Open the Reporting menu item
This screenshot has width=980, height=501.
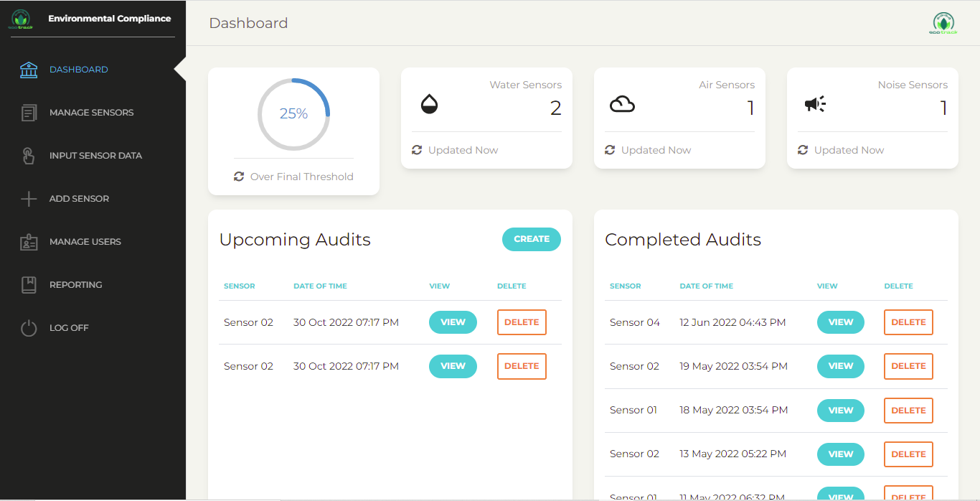point(75,285)
